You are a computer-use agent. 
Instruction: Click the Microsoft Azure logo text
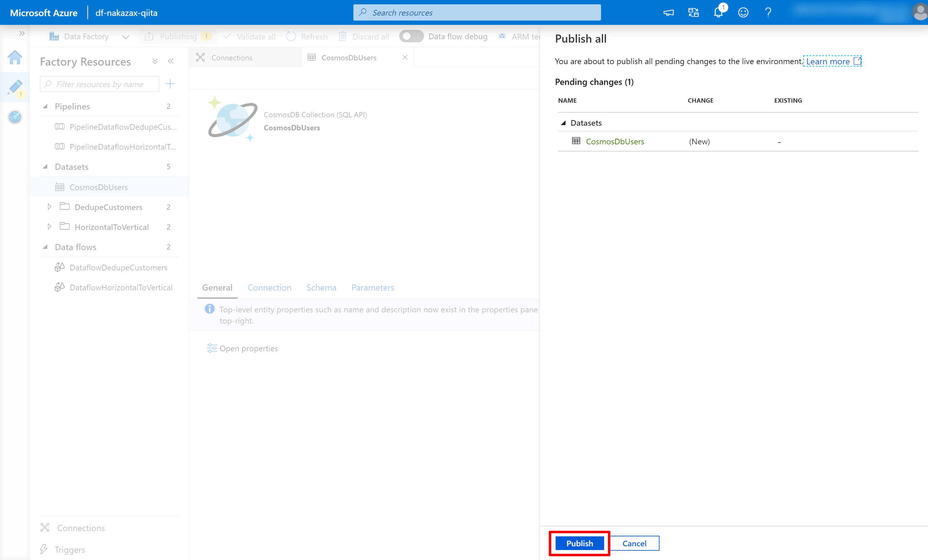[43, 13]
